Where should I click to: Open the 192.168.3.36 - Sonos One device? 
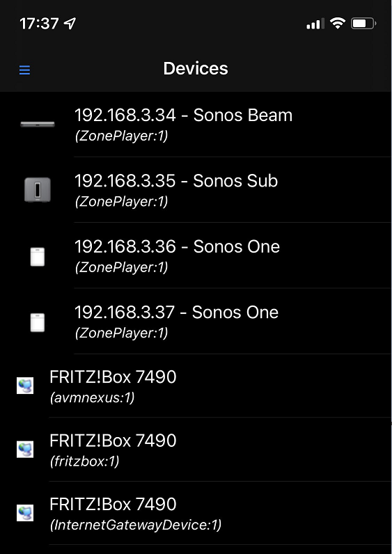pos(196,255)
